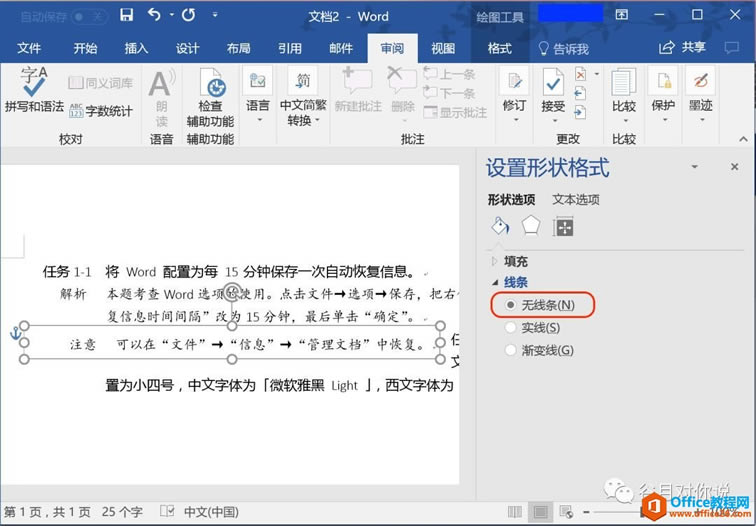Go to 下一条 next comment
Image resolution: width=756 pixels, height=526 pixels.
[449, 93]
